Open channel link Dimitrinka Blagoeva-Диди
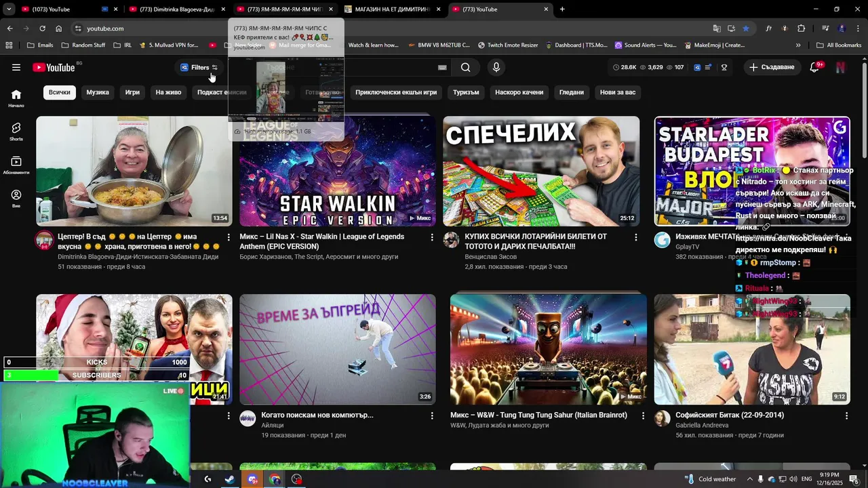Image resolution: width=868 pixels, height=488 pixels. [138, 257]
